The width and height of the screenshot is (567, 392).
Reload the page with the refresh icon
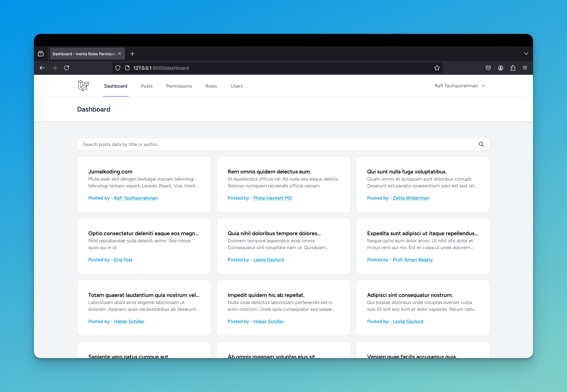pos(67,68)
